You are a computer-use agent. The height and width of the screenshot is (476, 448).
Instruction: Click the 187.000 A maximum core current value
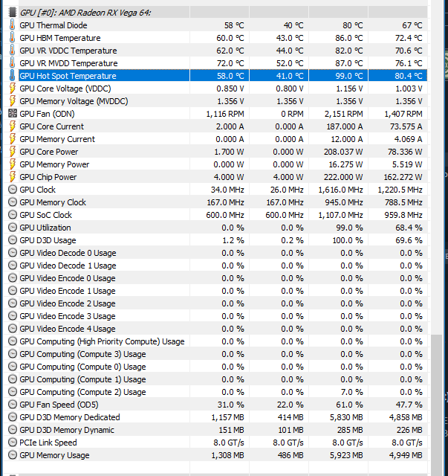point(345,126)
